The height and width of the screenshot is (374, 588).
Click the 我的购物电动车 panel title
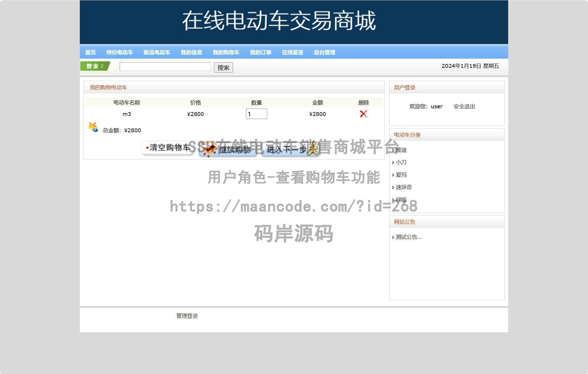(108, 88)
